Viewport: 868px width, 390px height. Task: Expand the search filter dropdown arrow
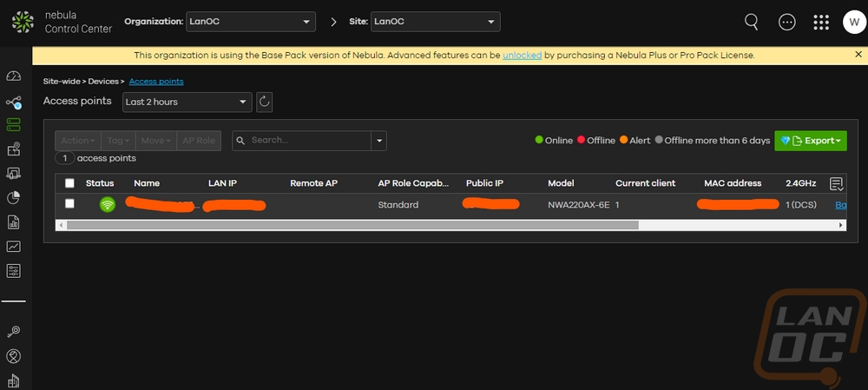379,141
